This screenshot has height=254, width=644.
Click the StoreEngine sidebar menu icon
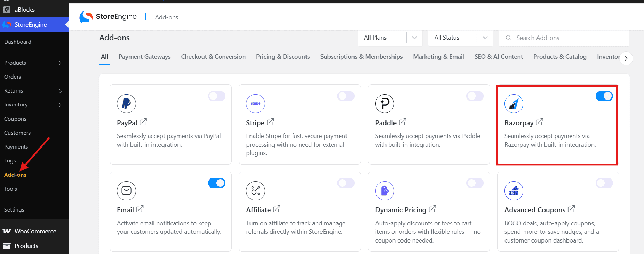pos(7,24)
